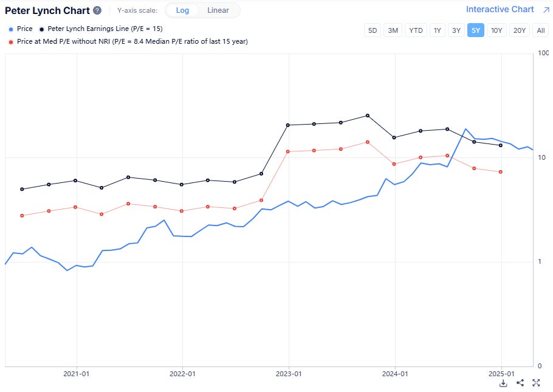The height and width of the screenshot is (392, 553).
Task: Select the YTD time range
Action: coord(416,30)
